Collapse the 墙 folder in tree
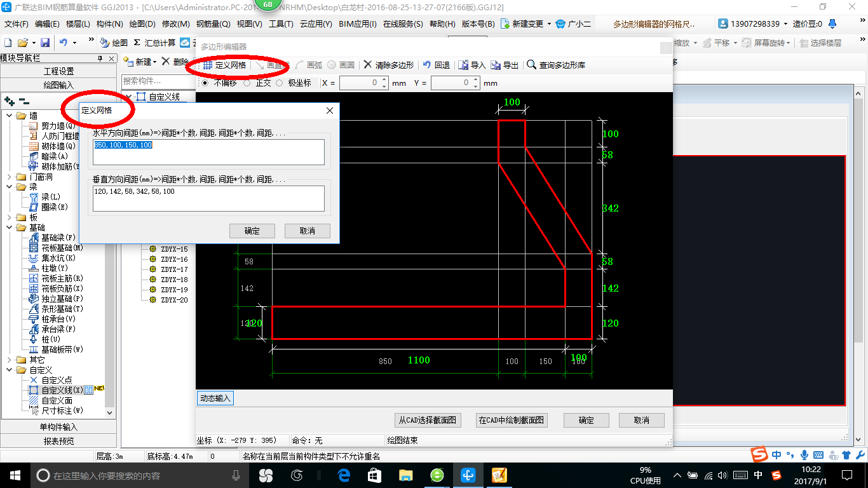 (x=10, y=116)
